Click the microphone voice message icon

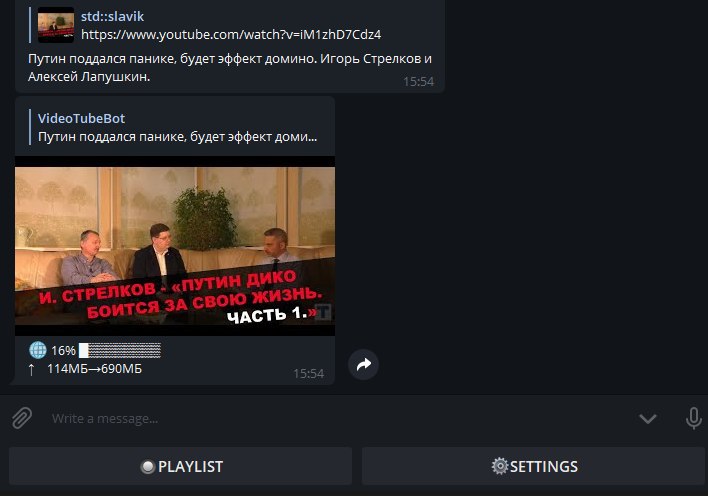click(693, 418)
